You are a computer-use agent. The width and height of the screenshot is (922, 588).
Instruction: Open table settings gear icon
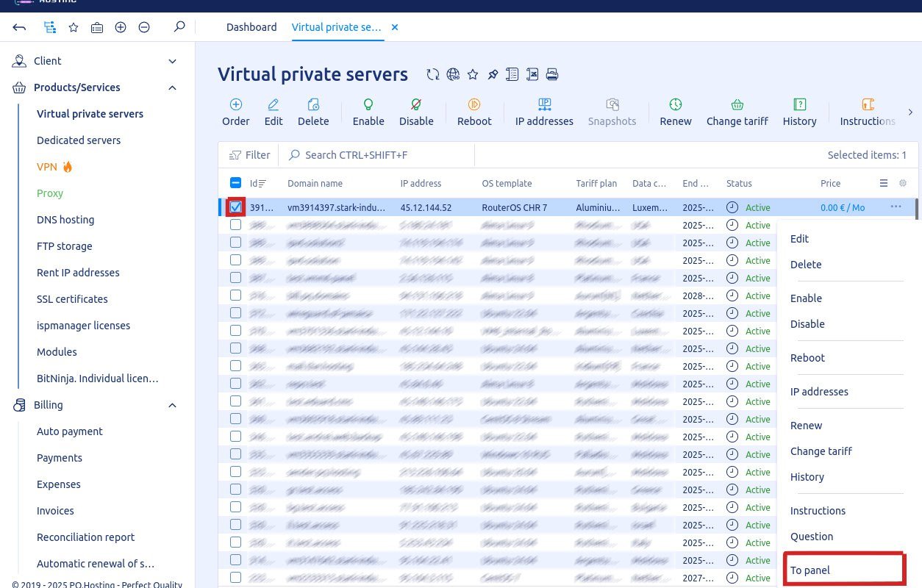pos(903,183)
